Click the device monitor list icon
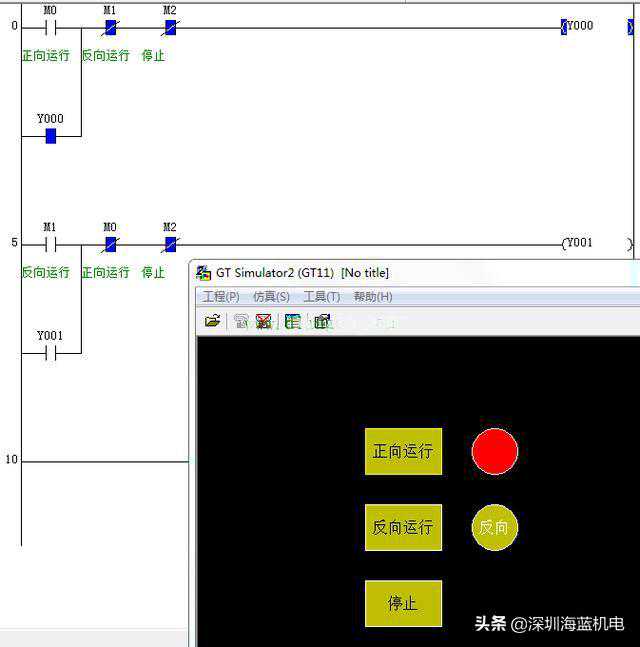 293,321
